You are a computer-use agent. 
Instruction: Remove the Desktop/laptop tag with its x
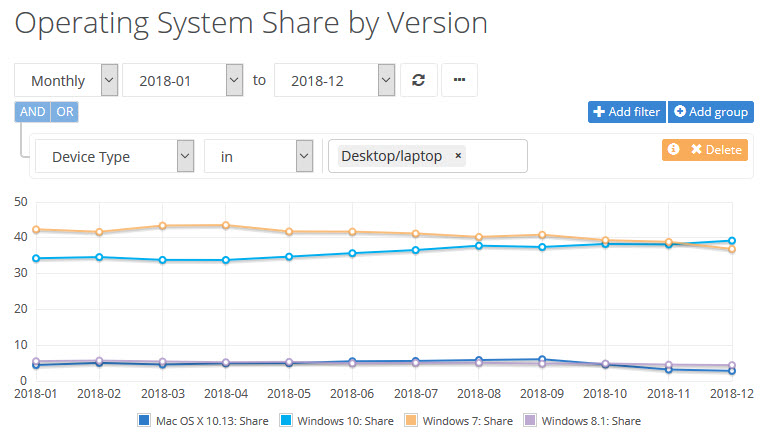pyautogui.click(x=458, y=156)
